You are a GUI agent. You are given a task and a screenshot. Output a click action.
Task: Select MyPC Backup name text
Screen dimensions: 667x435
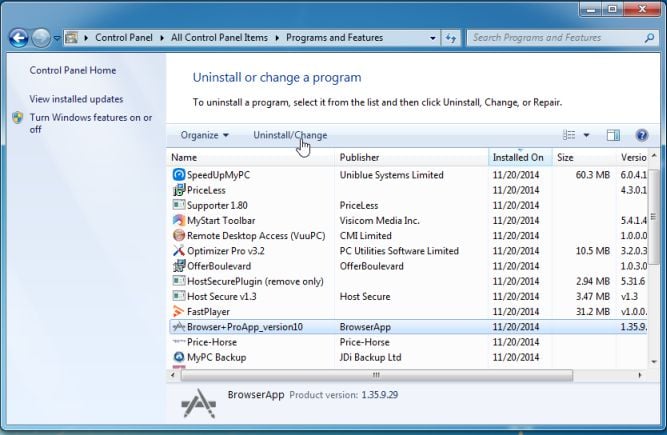point(217,358)
